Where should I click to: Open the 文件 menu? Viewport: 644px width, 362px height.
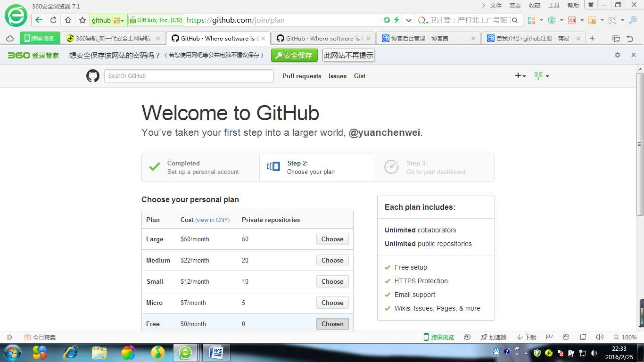[496, 6]
